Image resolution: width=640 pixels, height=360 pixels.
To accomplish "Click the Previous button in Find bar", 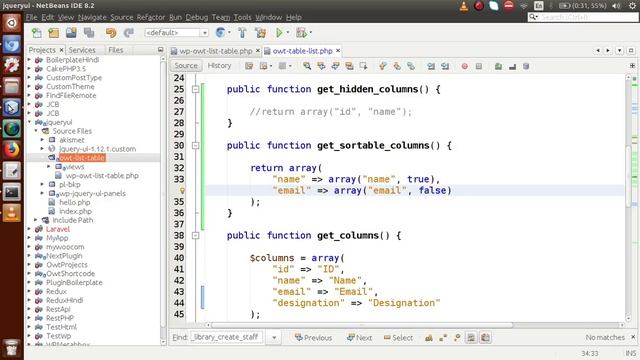I will click(x=313, y=338).
